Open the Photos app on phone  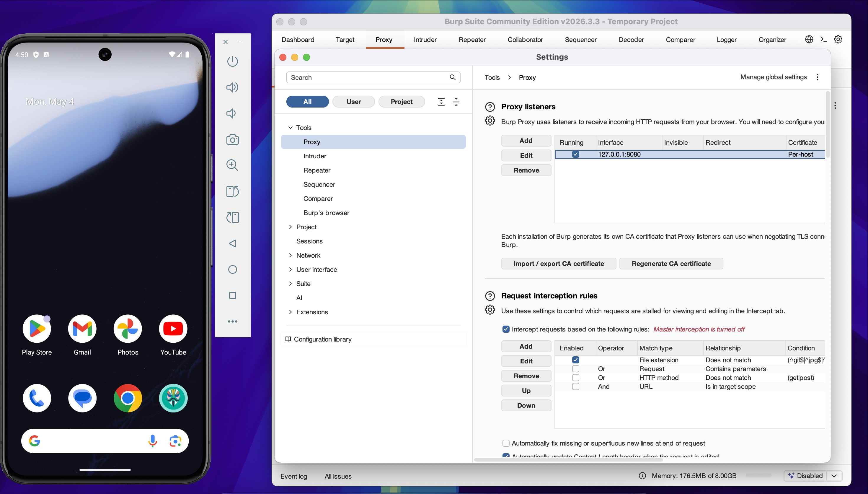pos(128,329)
